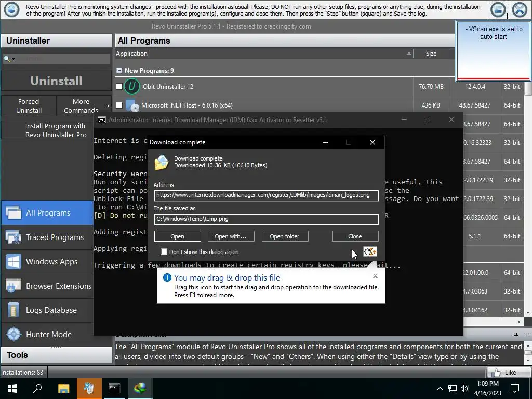The image size is (532, 399).
Task: Click the Open with... button
Action: tap(231, 236)
